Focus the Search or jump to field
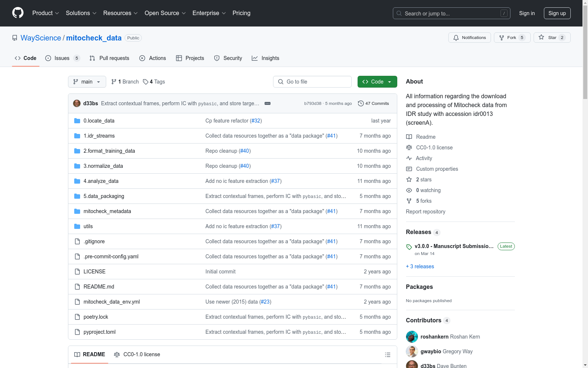Screen dimensions: 588x368 (451, 13)
